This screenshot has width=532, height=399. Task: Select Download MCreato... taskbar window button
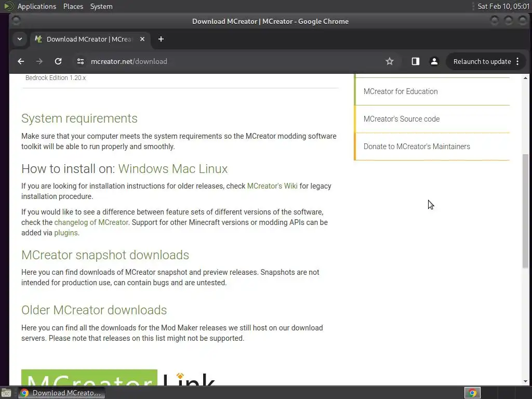click(x=61, y=393)
